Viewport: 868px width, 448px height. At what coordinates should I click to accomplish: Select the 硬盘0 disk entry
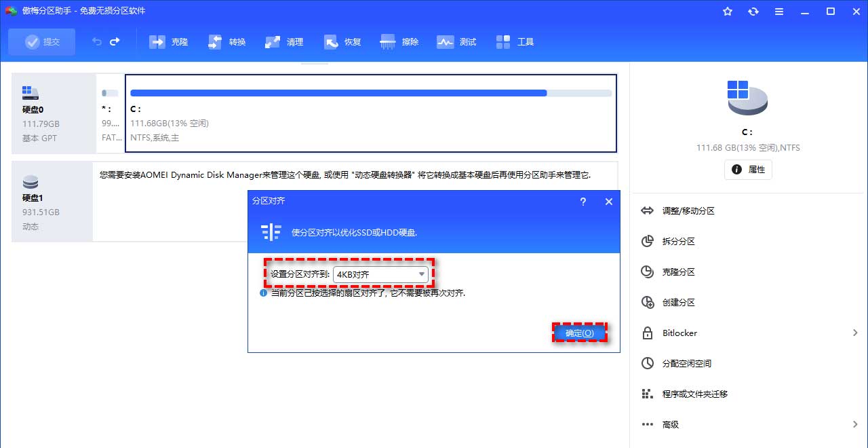pyautogui.click(x=54, y=113)
